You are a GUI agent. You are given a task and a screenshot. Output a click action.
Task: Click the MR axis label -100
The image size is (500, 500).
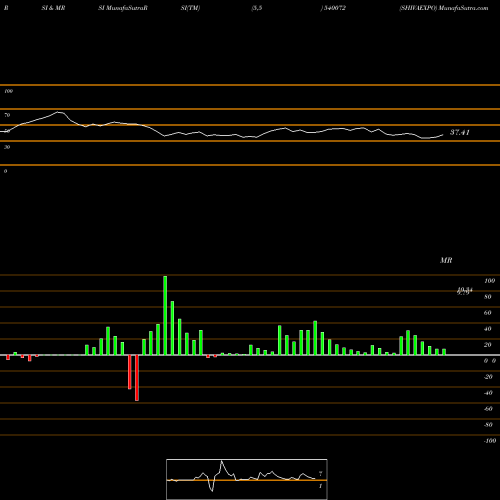click(x=490, y=441)
